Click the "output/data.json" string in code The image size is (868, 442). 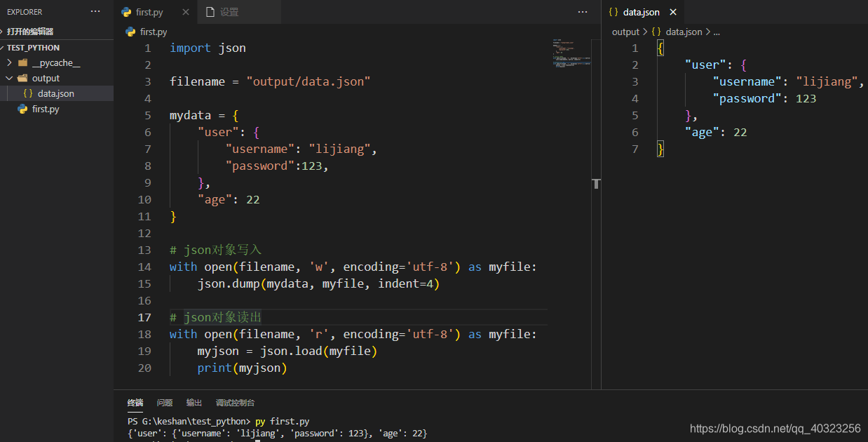click(308, 81)
